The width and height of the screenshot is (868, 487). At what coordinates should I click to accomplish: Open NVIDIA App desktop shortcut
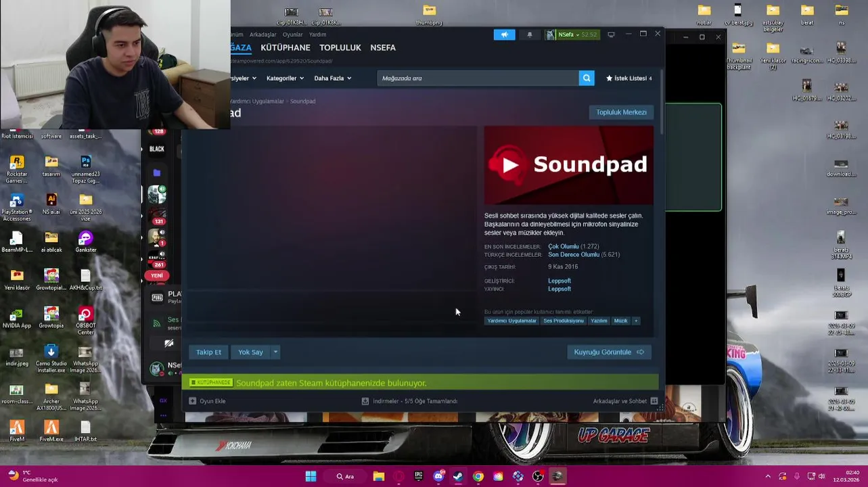17,317
